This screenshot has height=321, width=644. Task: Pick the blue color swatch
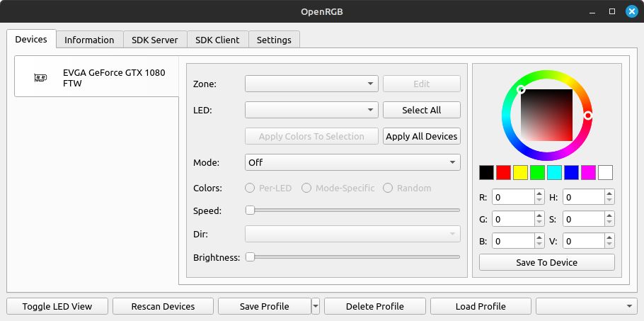[x=571, y=173]
